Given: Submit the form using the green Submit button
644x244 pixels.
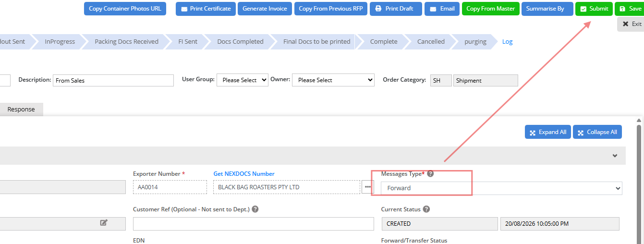Looking at the screenshot, I should click(594, 9).
